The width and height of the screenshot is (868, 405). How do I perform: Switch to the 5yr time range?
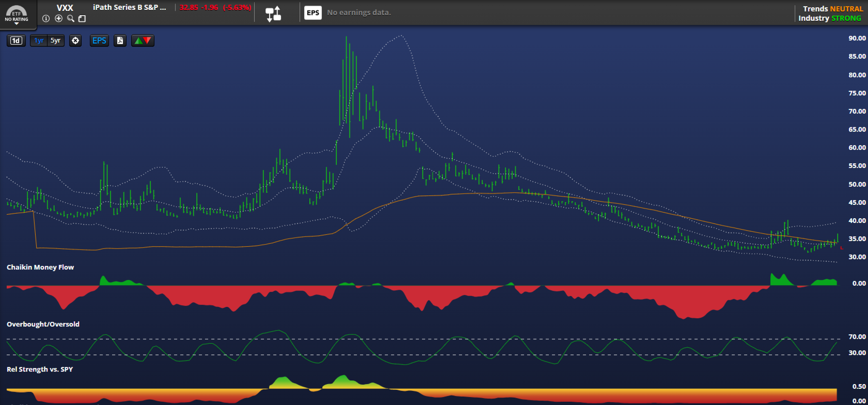pos(56,41)
